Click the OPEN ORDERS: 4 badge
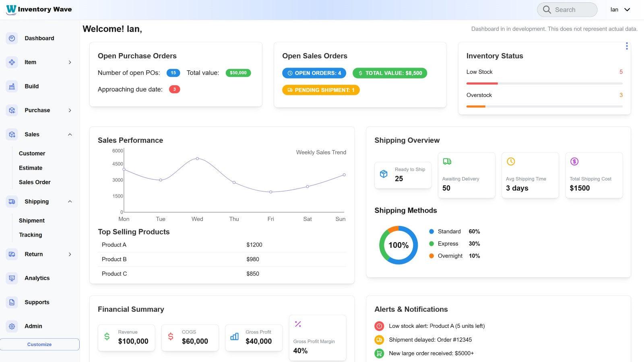 tap(314, 73)
